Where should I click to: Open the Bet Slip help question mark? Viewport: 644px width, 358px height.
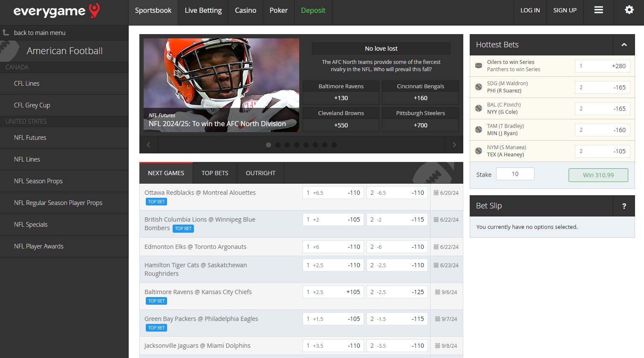(624, 206)
